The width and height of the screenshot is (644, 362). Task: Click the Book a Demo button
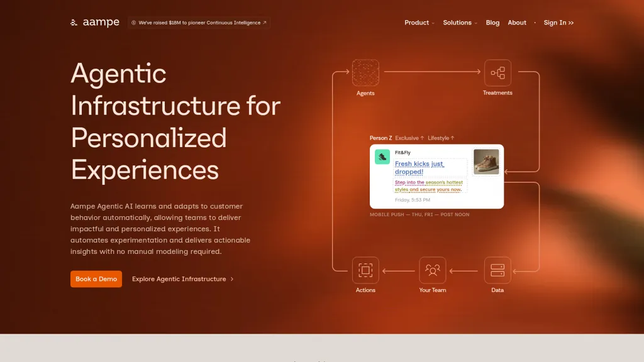[x=96, y=279]
